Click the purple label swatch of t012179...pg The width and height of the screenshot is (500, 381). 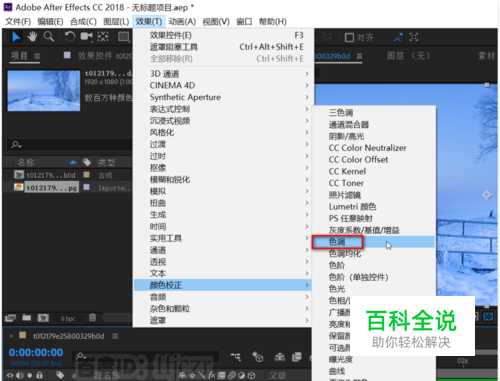(x=86, y=187)
